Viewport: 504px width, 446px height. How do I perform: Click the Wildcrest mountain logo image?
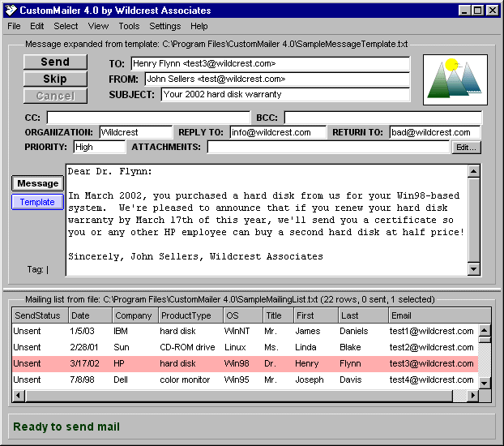coord(455,79)
